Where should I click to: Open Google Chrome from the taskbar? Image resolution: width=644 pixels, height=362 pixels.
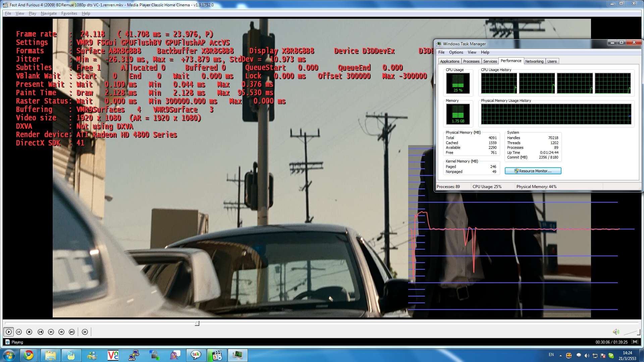click(29, 355)
